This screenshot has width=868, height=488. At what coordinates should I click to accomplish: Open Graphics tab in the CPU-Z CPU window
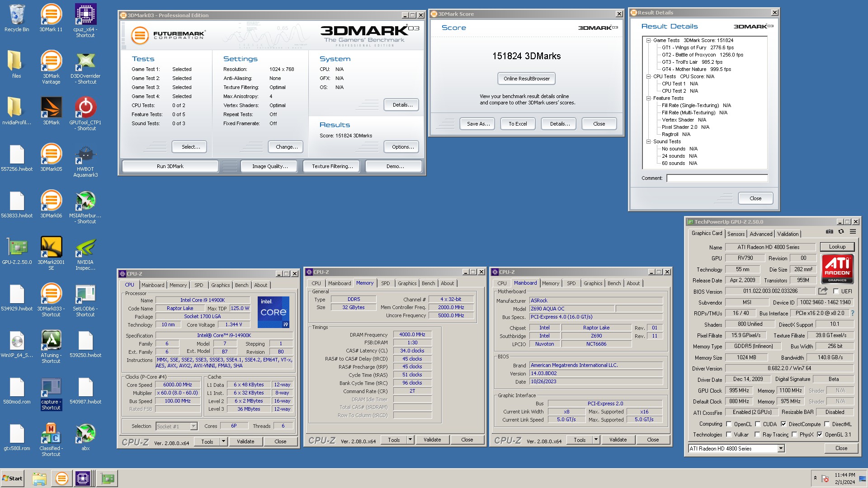(220, 285)
